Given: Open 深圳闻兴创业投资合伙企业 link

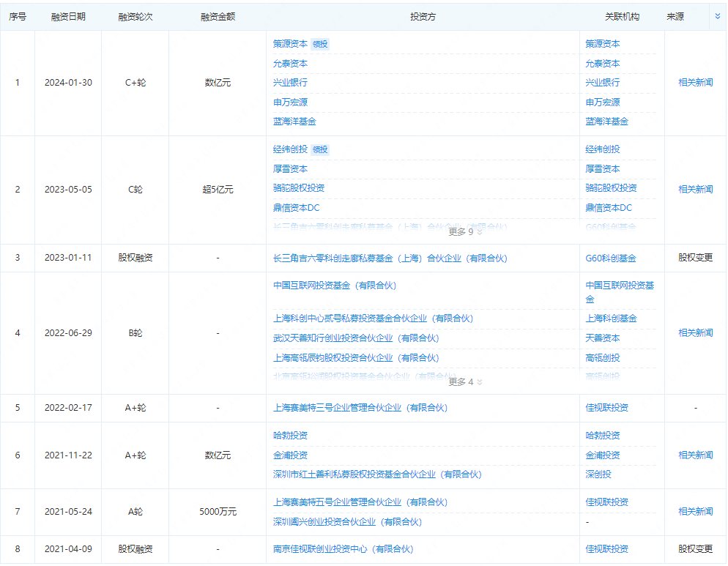Looking at the screenshot, I should (347, 522).
